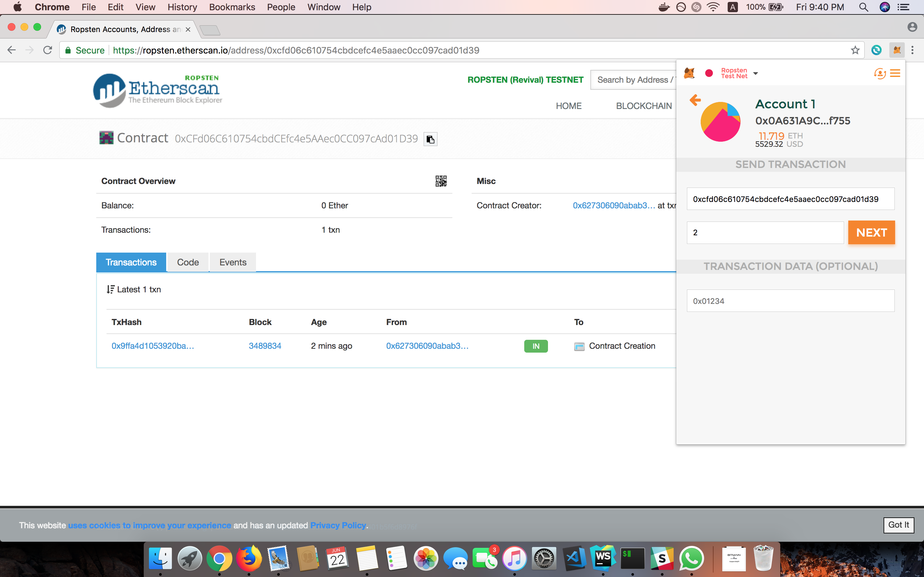
Task: Open Chrome three-dot menu
Action: 912,50
